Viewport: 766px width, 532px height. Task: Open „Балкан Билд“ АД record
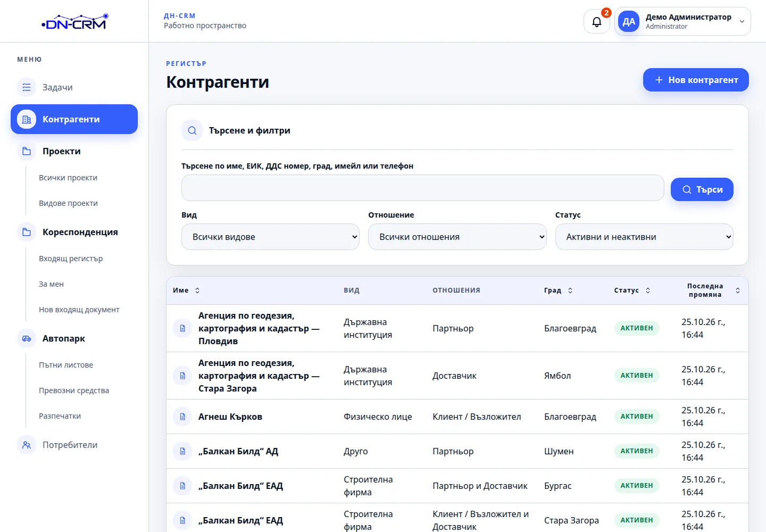pyautogui.click(x=238, y=451)
